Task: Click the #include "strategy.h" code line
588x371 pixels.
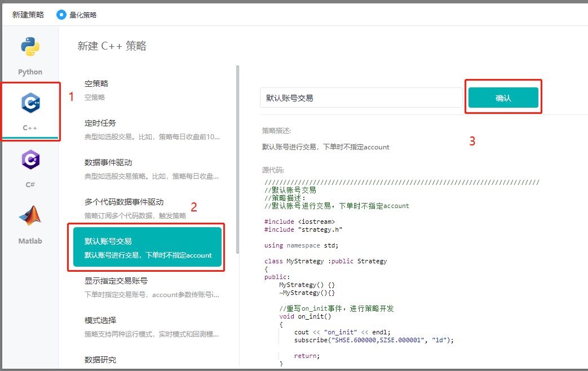Action: (303, 229)
